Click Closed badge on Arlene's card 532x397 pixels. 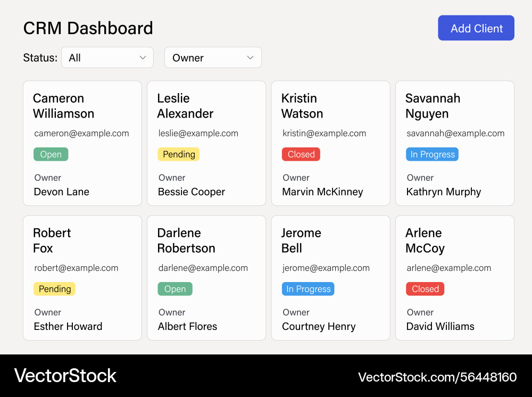click(425, 289)
